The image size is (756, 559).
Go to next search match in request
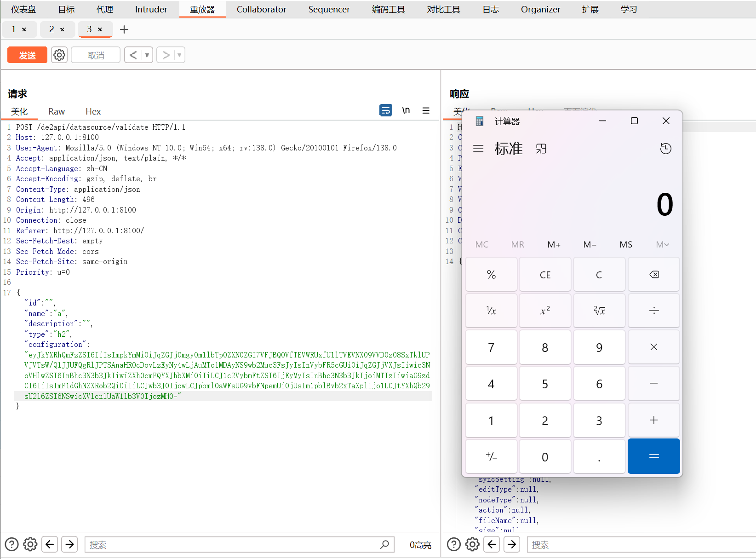coord(69,544)
